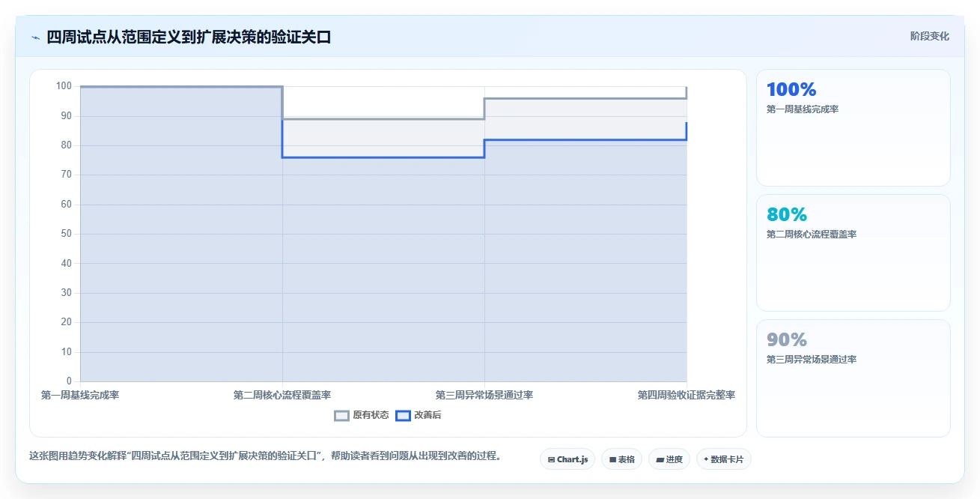Click the chart description sentence below the chart

point(265,456)
